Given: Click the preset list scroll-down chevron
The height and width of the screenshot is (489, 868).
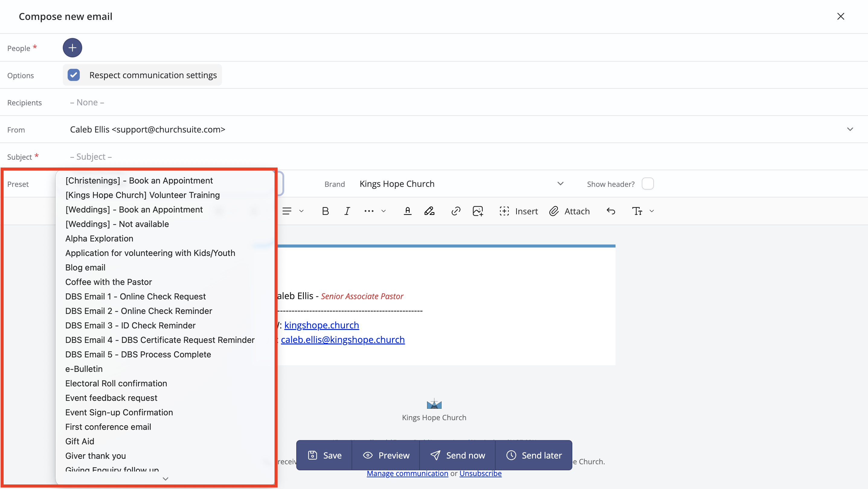Looking at the screenshot, I should pyautogui.click(x=166, y=478).
